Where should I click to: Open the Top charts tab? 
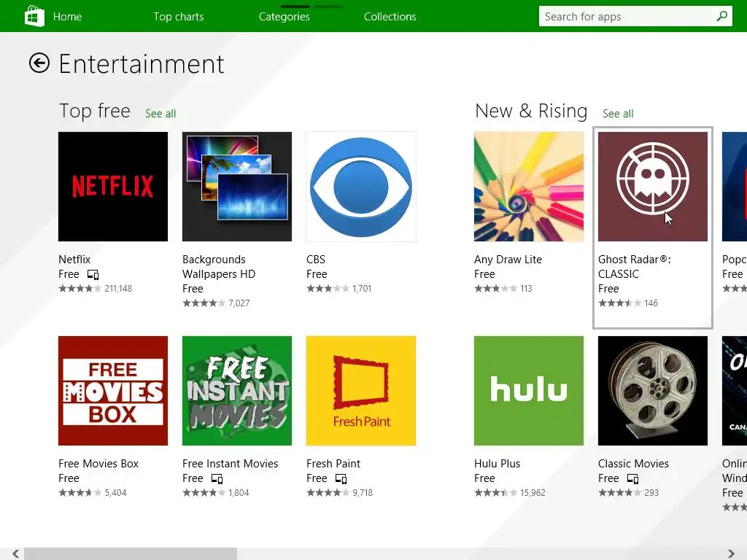[x=179, y=17]
